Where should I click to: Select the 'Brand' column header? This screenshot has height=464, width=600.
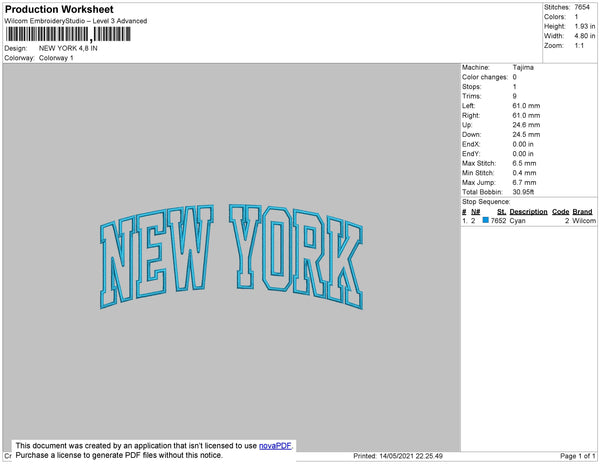[582, 212]
